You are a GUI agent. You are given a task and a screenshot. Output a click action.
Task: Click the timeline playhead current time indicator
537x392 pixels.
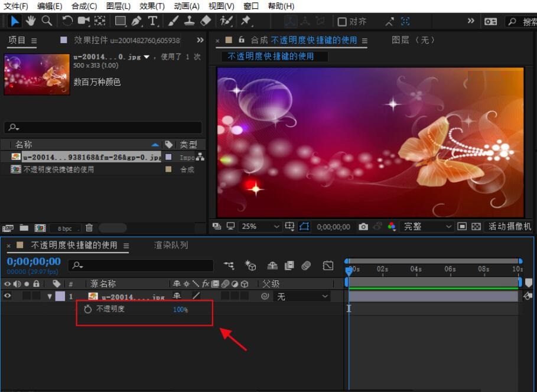click(349, 271)
